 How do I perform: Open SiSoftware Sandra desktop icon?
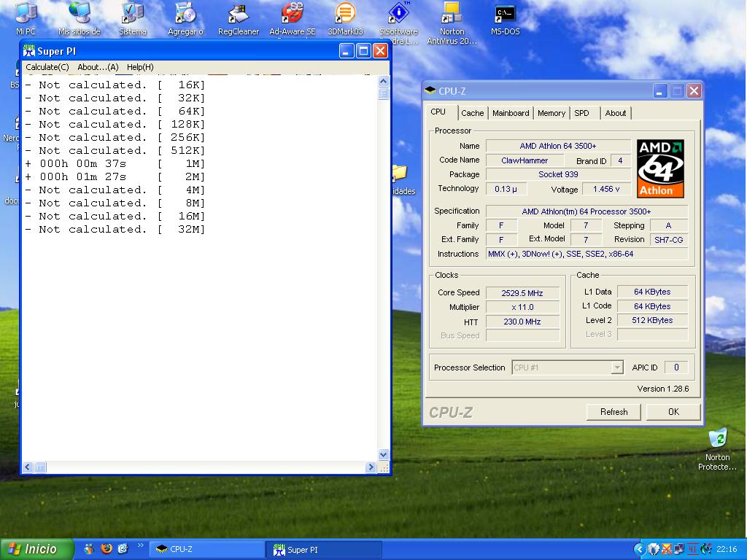tap(398, 14)
